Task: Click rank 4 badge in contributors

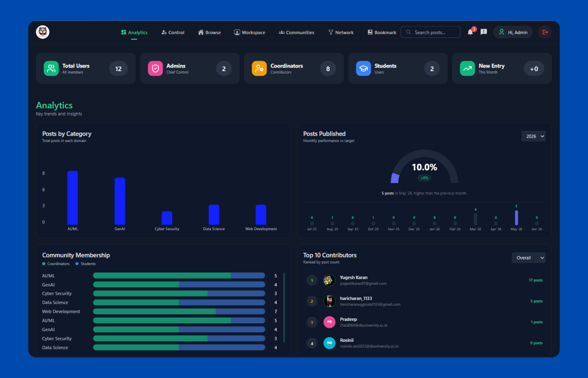Action: (x=312, y=343)
